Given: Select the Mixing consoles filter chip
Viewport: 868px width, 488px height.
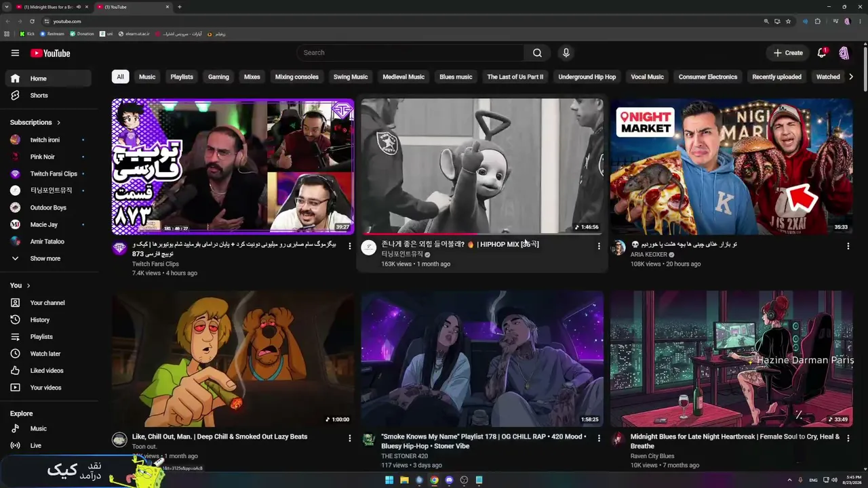Looking at the screenshot, I should point(297,77).
